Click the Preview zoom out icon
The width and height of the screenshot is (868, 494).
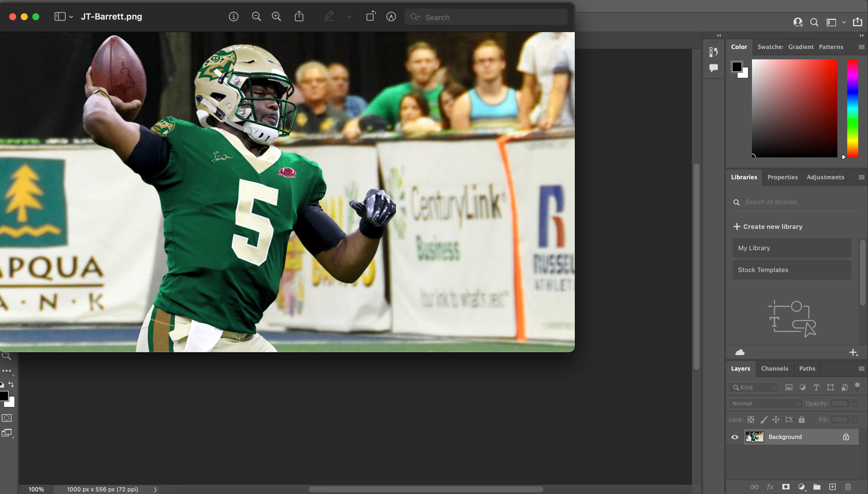pyautogui.click(x=257, y=17)
